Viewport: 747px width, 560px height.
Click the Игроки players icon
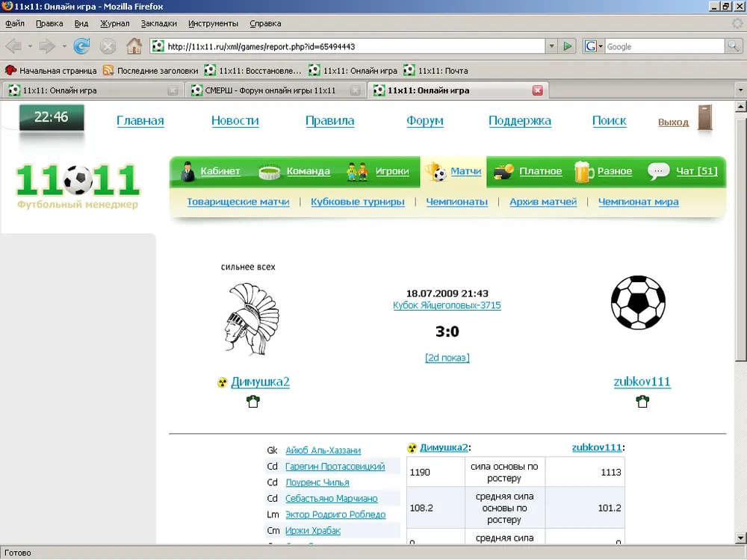357,172
